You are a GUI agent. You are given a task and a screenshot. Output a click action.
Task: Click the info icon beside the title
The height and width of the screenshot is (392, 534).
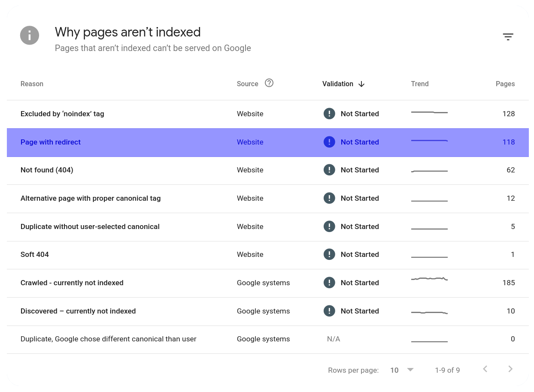click(30, 35)
